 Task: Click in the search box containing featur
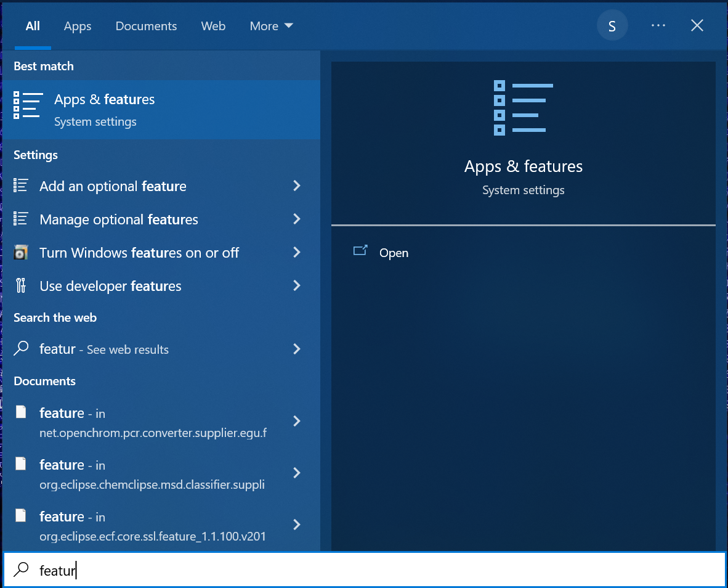point(364,570)
